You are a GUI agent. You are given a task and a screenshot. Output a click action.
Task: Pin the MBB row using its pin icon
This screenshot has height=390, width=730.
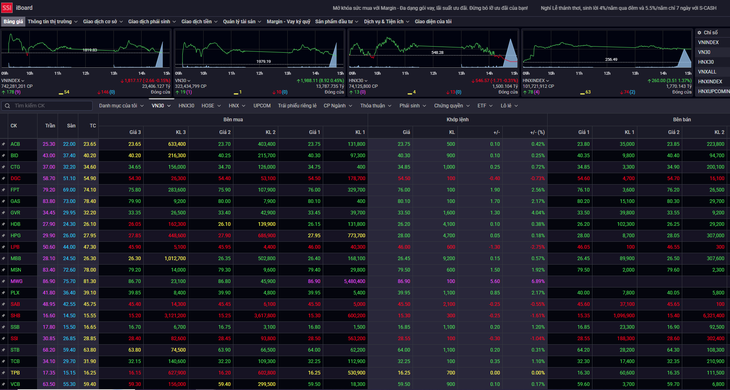click(x=4, y=258)
